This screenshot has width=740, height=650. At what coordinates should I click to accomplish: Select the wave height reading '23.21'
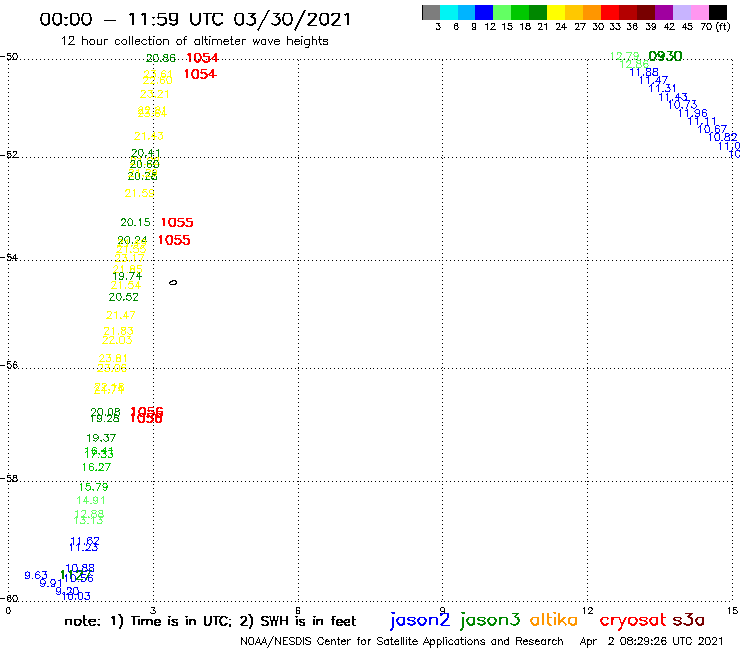click(154, 94)
